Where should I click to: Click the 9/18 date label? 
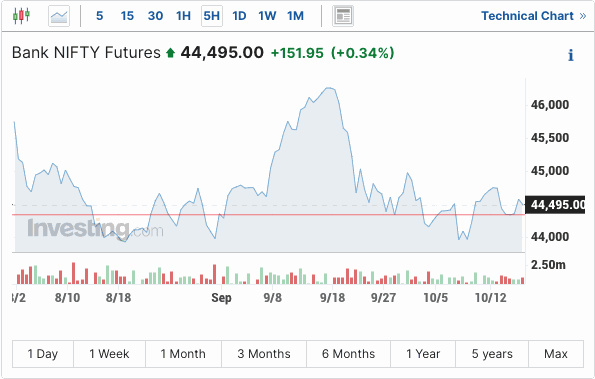332,298
